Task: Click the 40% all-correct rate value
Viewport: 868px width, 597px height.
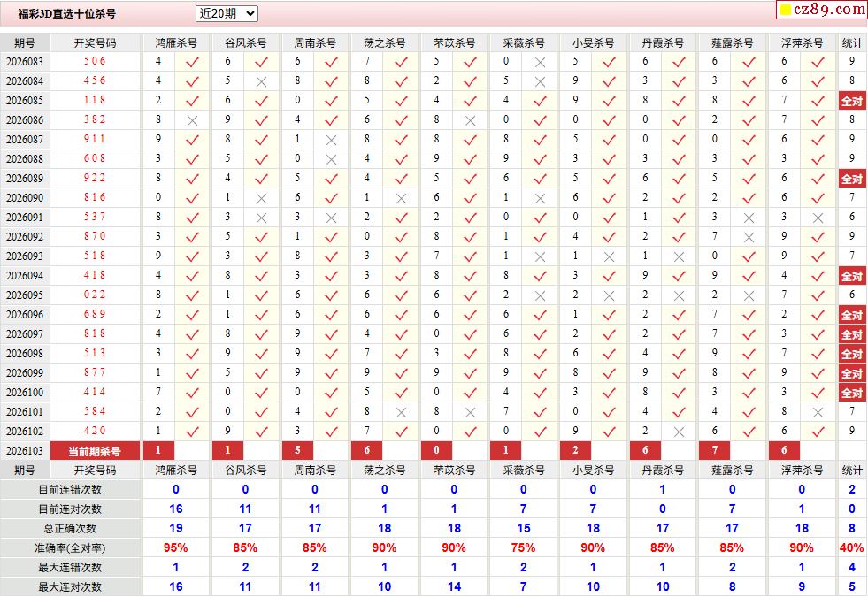Action: click(851, 548)
